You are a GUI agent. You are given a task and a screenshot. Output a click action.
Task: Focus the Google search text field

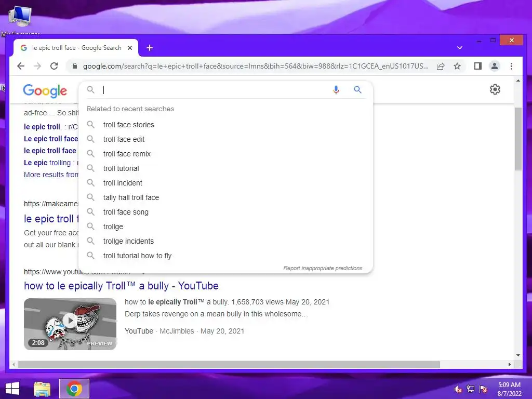(x=216, y=89)
